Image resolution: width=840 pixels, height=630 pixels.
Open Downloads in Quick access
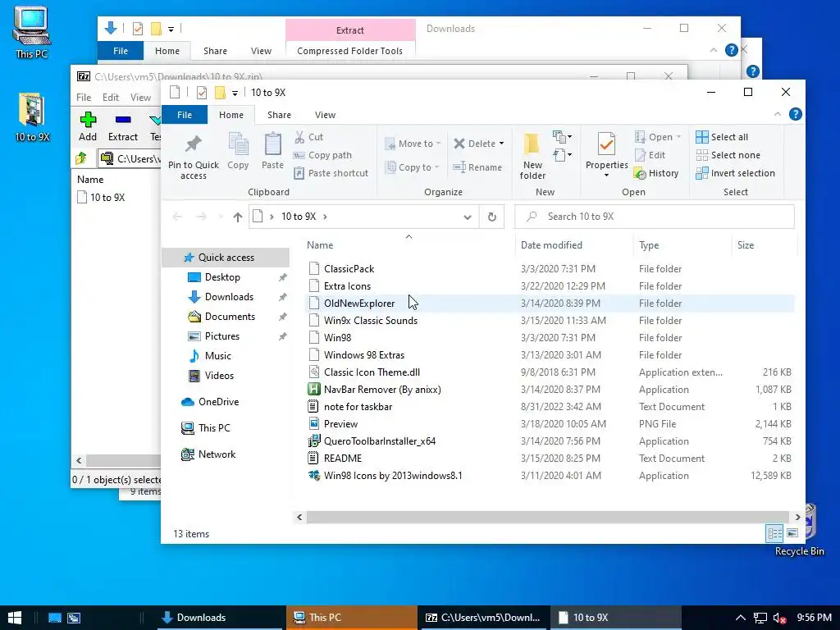229,297
